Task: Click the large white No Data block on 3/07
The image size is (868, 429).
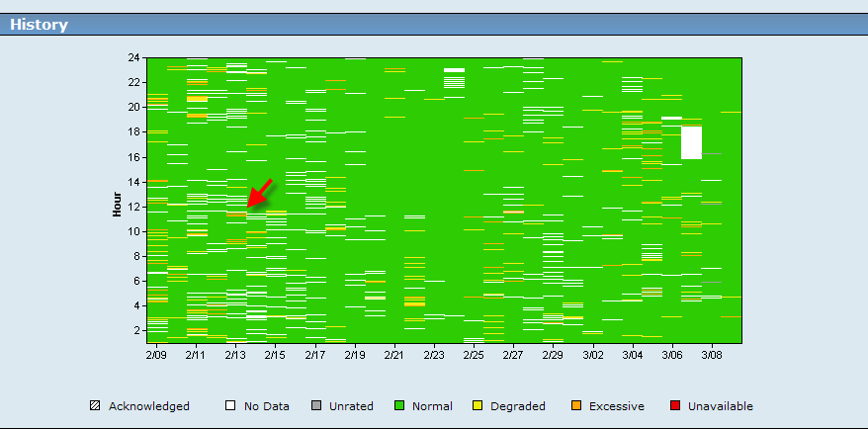Action: [x=691, y=142]
